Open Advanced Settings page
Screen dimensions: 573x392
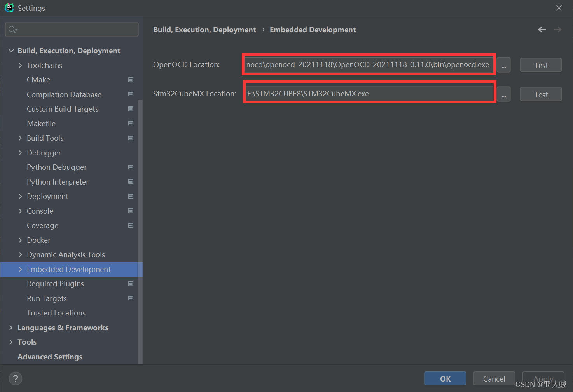(x=50, y=357)
